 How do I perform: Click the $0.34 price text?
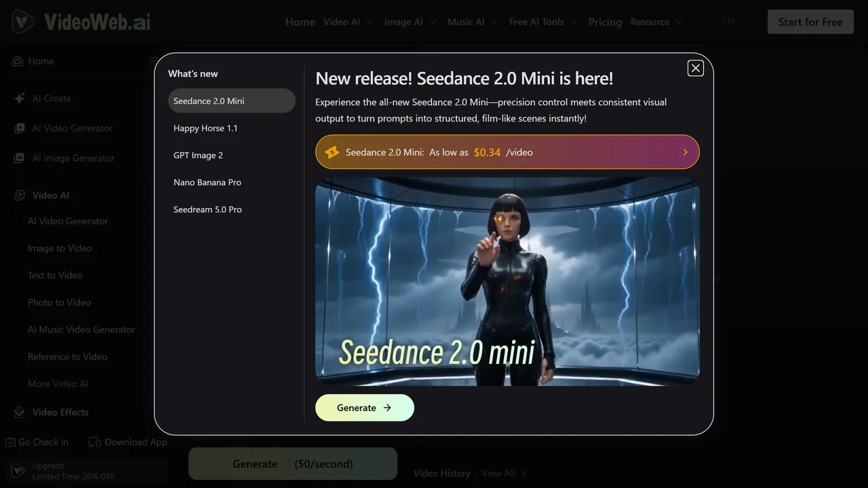point(487,152)
